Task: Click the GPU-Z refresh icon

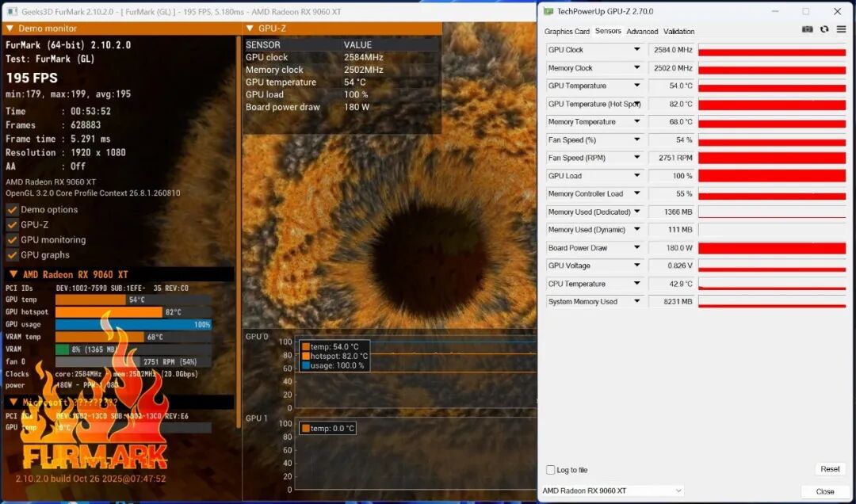Action: (x=824, y=29)
